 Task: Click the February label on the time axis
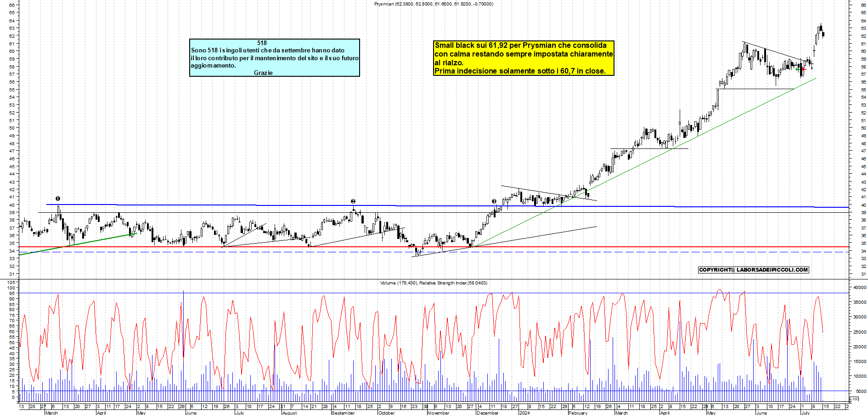pyautogui.click(x=578, y=413)
